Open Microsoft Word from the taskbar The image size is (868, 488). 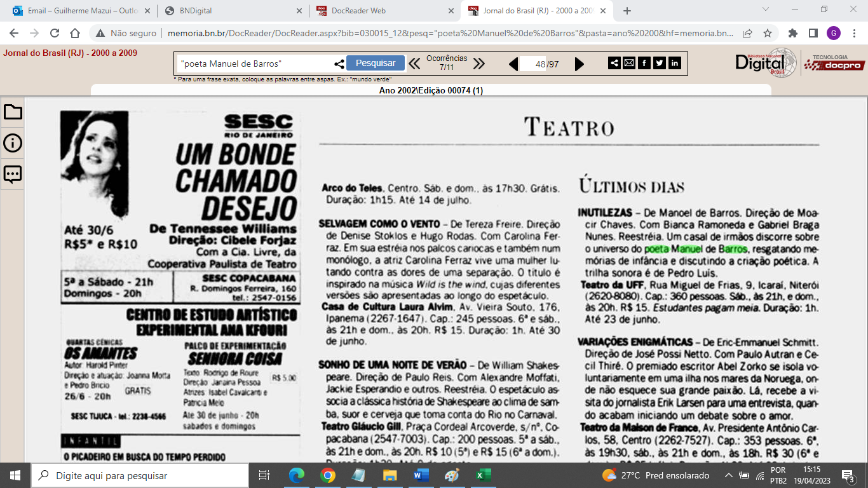click(x=421, y=475)
